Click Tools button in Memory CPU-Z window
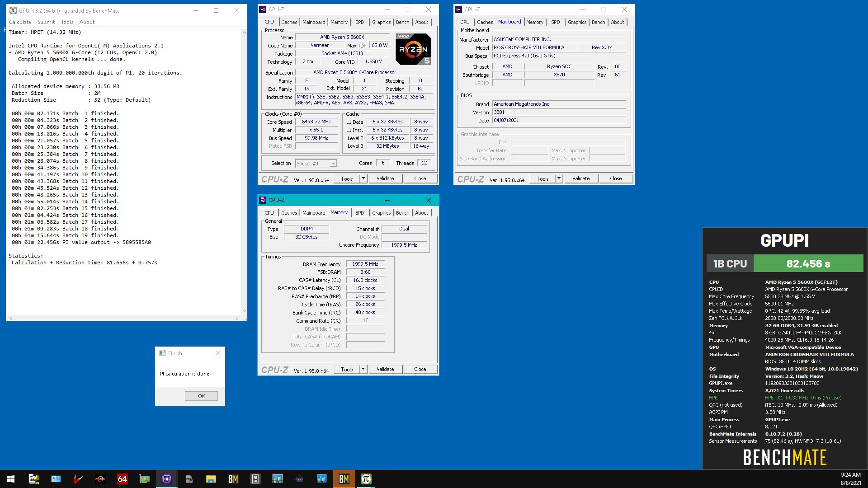This screenshot has width=868, height=488. [x=347, y=369]
